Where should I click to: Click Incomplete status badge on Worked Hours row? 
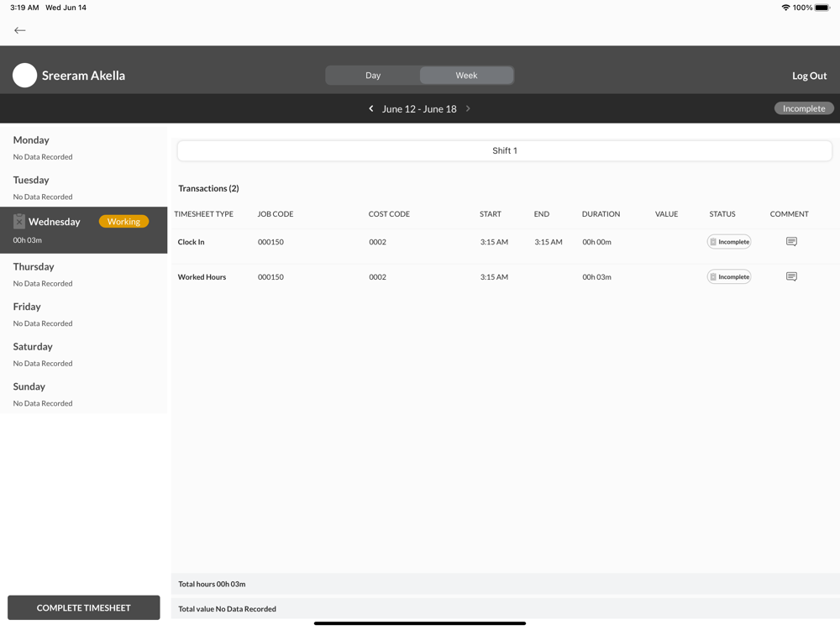click(x=729, y=277)
